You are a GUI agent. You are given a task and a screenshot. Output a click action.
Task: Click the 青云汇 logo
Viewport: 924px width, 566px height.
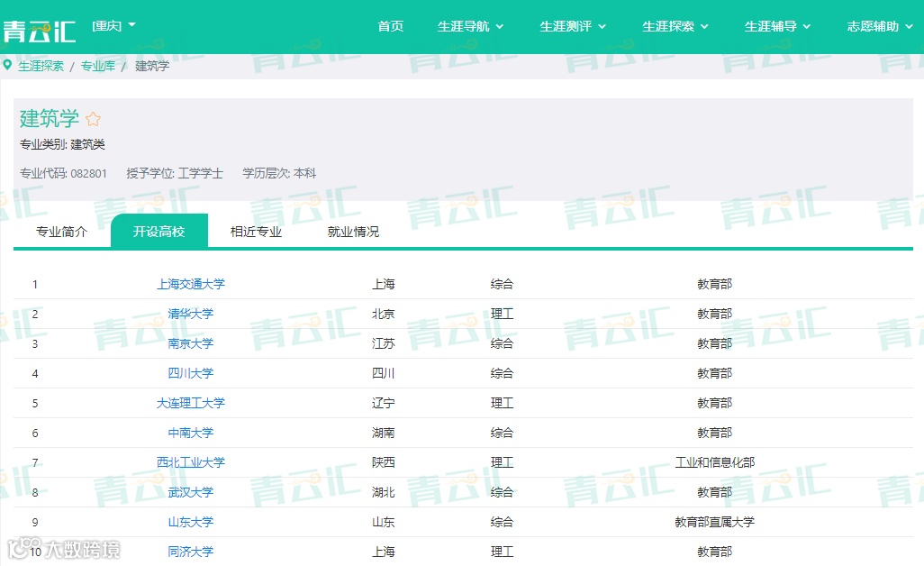pyautogui.click(x=39, y=32)
